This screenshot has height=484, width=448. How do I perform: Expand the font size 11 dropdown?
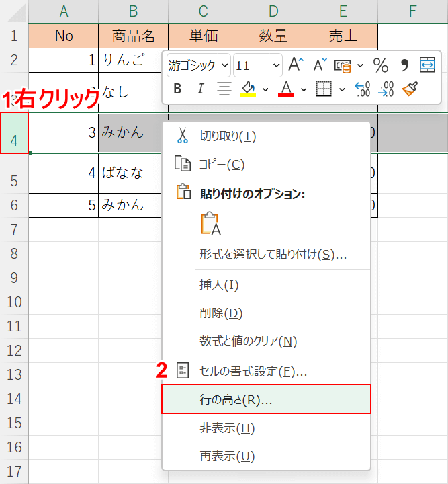click(x=277, y=65)
